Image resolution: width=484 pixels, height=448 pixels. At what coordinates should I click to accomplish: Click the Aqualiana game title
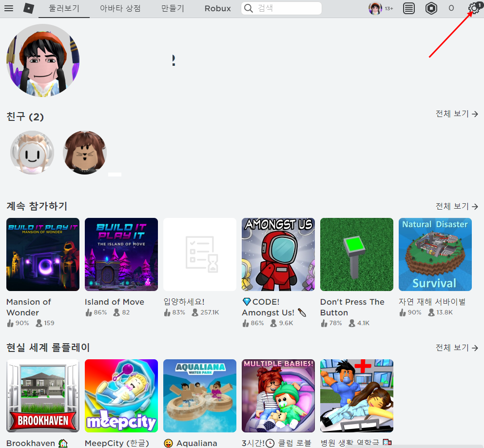191,443
